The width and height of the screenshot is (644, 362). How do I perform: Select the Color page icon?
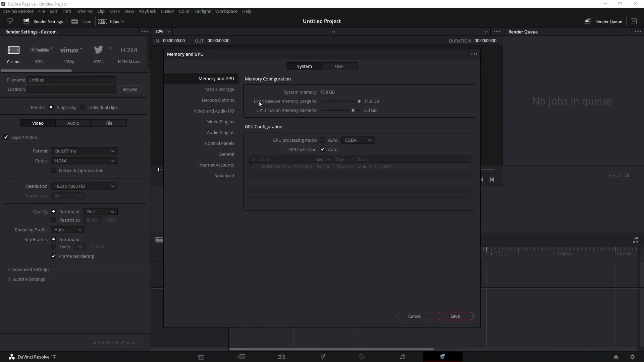pos(362,357)
